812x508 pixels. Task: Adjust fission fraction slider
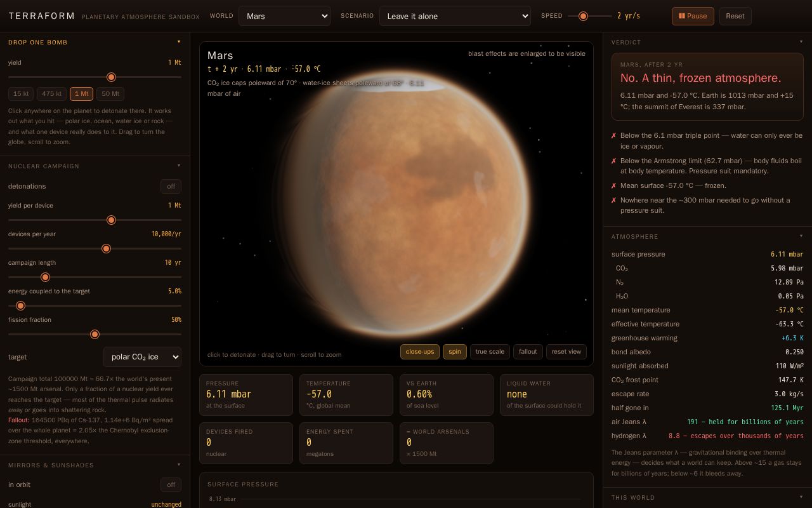tap(95, 334)
